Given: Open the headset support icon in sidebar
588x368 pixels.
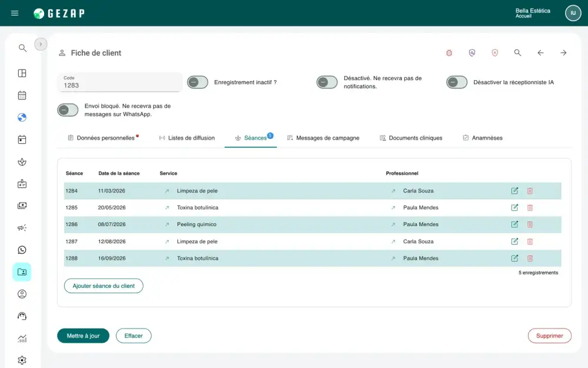Looking at the screenshot, I should point(22,316).
